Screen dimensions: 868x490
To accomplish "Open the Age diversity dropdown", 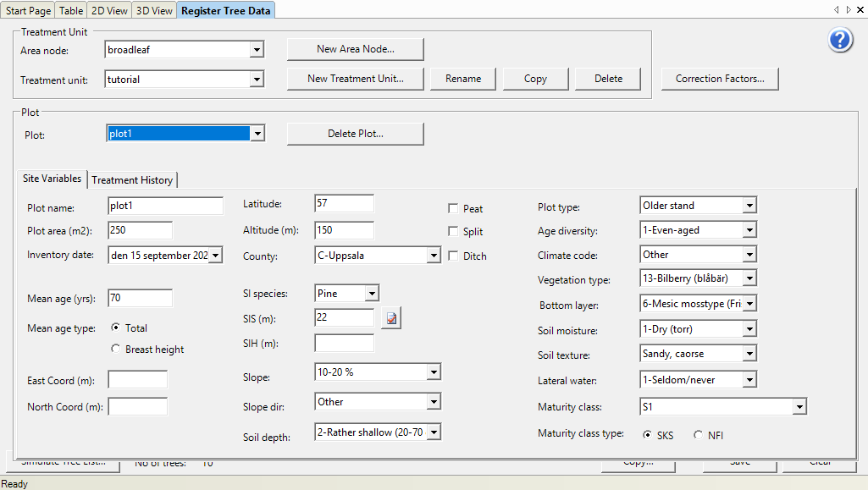I will click(x=749, y=229).
